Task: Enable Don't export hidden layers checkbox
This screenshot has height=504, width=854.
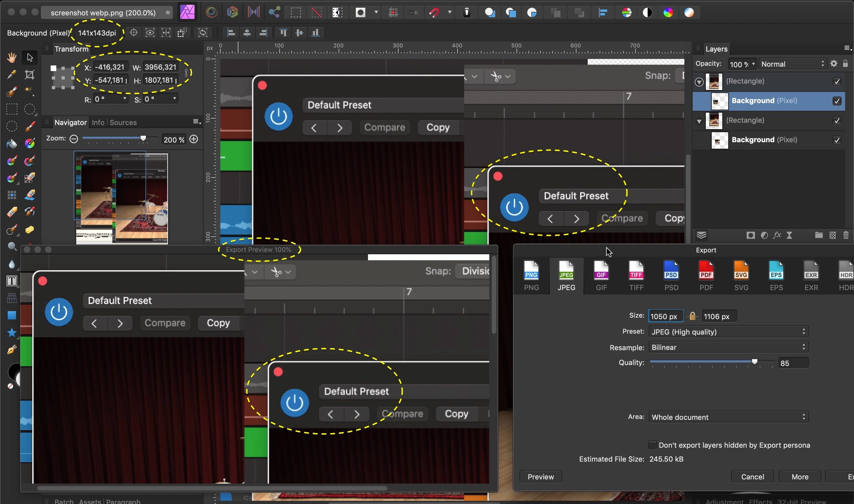Action: pos(652,445)
